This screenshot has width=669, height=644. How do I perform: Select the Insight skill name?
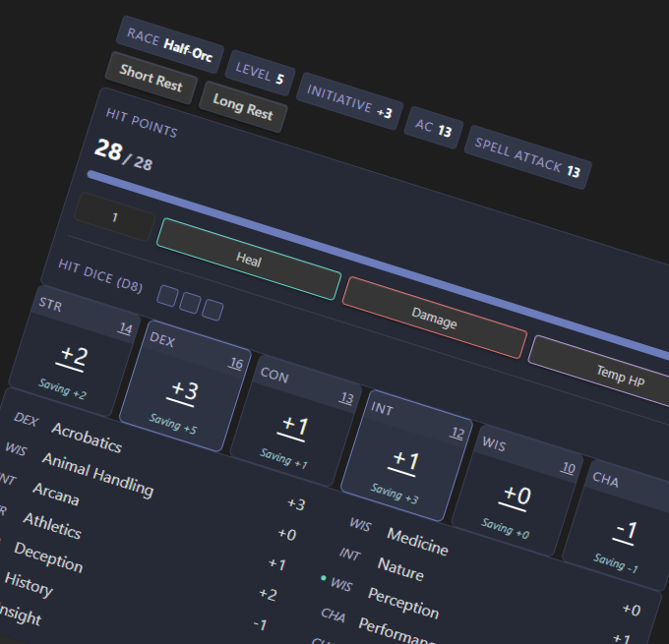click(x=20, y=615)
